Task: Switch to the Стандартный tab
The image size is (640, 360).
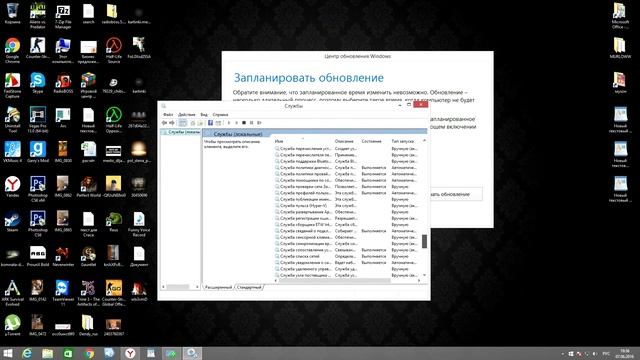Action: [249, 287]
